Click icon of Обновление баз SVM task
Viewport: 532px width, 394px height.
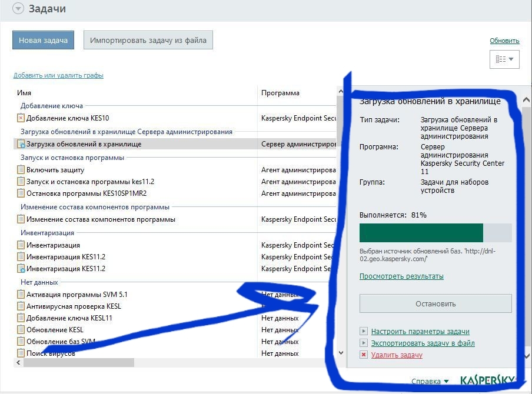tap(21, 342)
